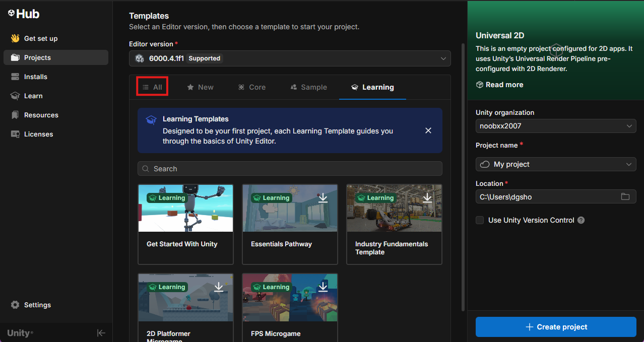Click the download icon on Essentials Pathway
Screen dimensions: 644x342
coord(323,198)
